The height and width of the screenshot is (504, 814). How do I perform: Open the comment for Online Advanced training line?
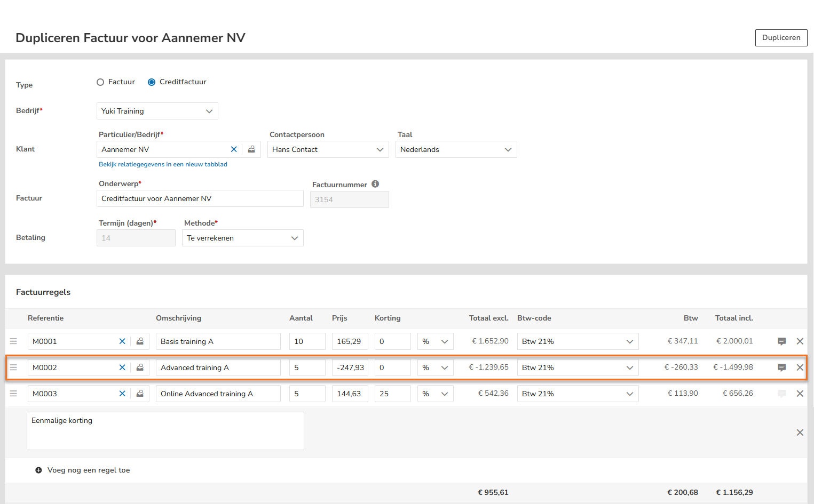tap(782, 394)
